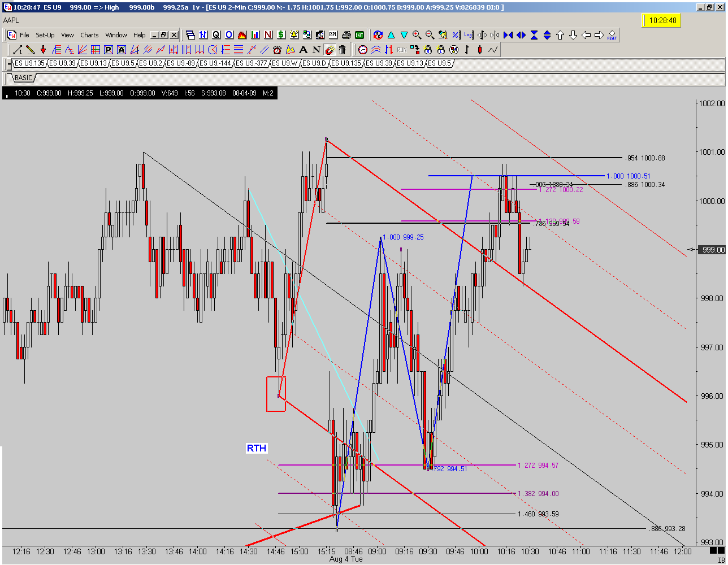The height and width of the screenshot is (565, 728).
Task: Click the zoom in magnifier
Action: tap(417, 35)
